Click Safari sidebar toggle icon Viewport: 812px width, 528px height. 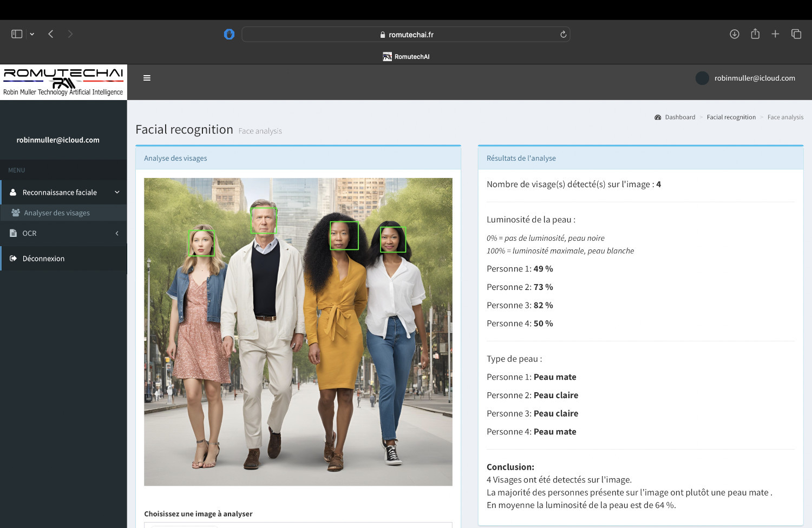coord(17,34)
